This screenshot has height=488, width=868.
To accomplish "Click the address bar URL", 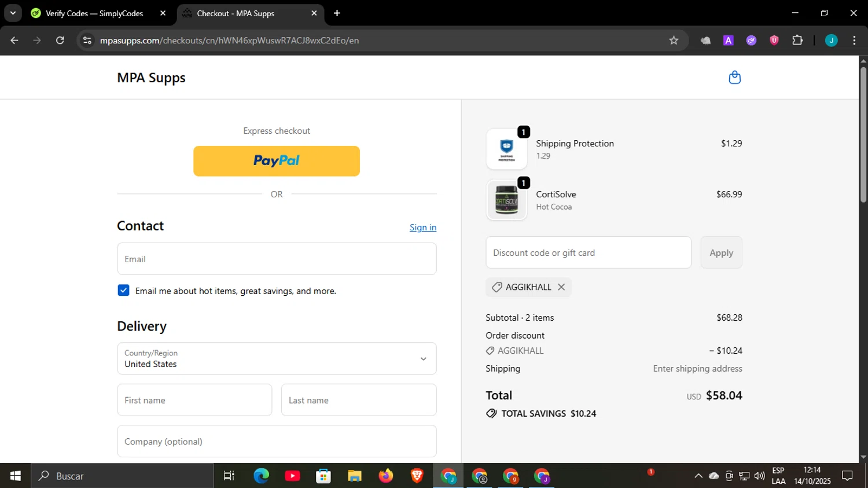I will 229,41.
